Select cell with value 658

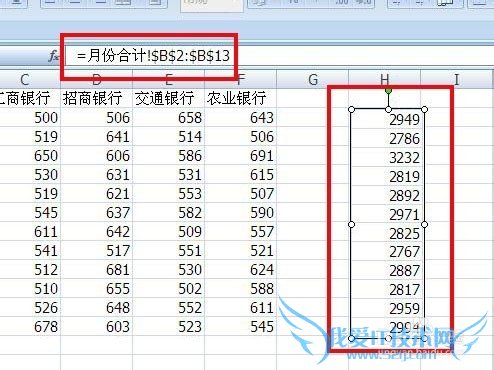(x=169, y=117)
